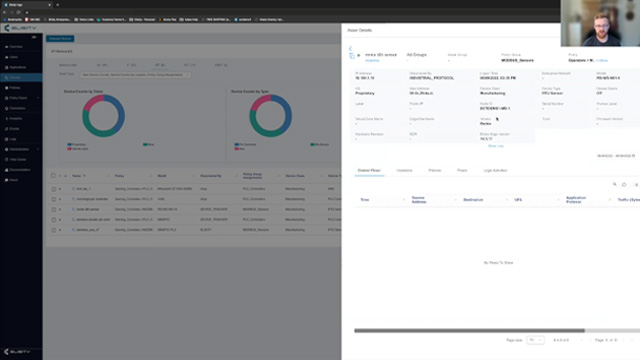The height and width of the screenshot is (360, 640).
Task: Switch to the Violations tab
Action: click(x=404, y=170)
